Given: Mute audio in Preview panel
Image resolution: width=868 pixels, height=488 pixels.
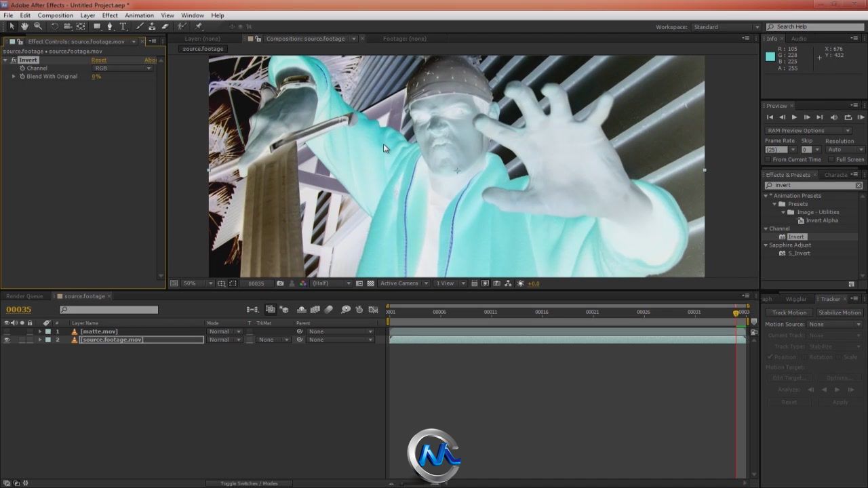Looking at the screenshot, I should click(x=834, y=117).
